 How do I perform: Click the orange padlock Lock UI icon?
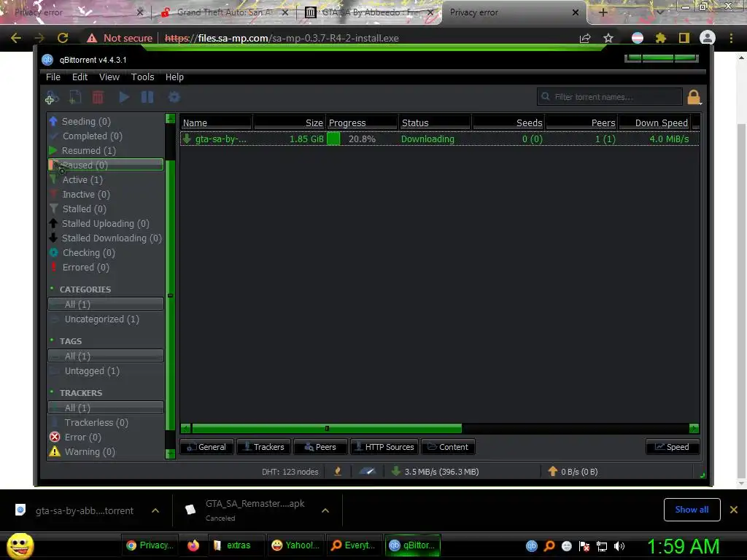pos(694,97)
